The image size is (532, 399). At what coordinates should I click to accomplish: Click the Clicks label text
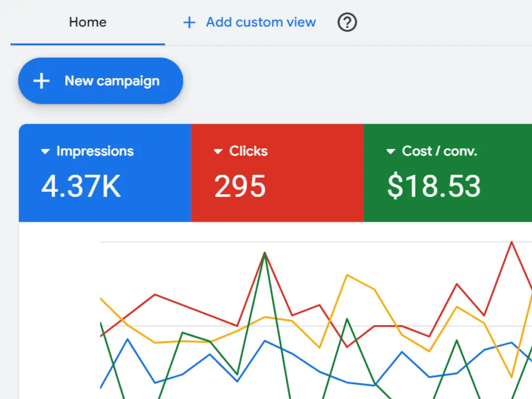248,151
